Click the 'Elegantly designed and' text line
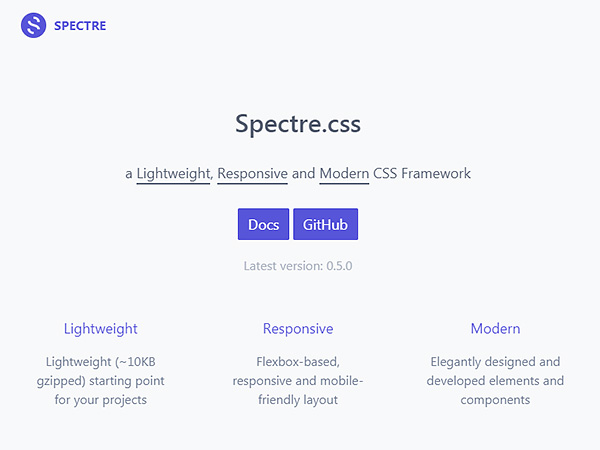The height and width of the screenshot is (450, 600). (x=495, y=362)
